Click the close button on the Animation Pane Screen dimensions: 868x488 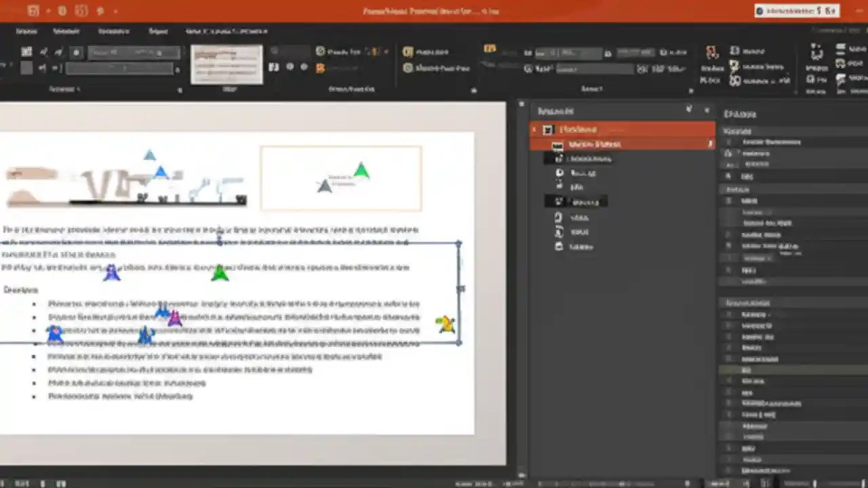[x=707, y=109]
